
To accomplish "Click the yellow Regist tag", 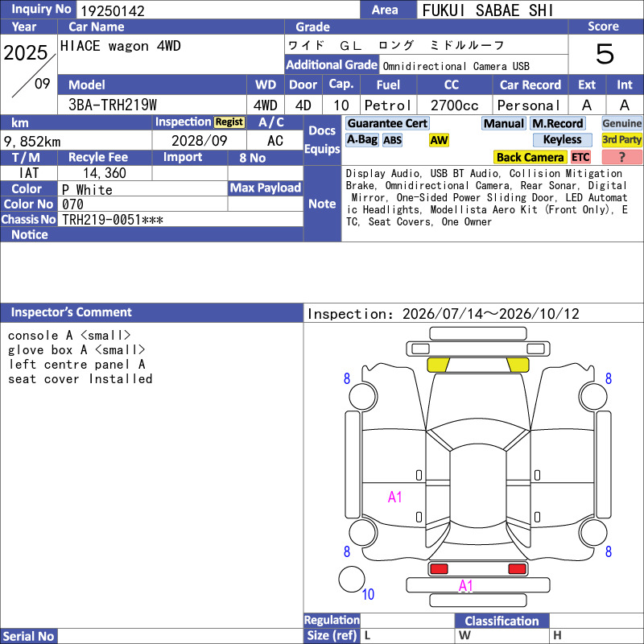I will pos(229,122).
